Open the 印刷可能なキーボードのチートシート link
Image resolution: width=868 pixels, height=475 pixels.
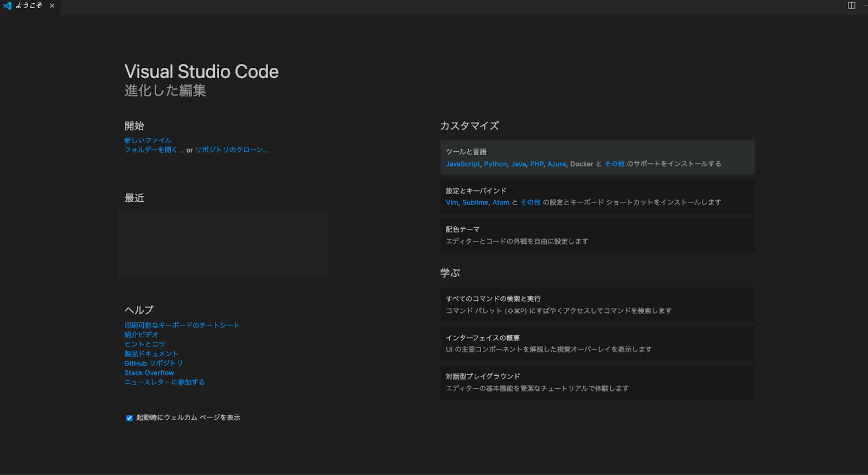coord(182,325)
